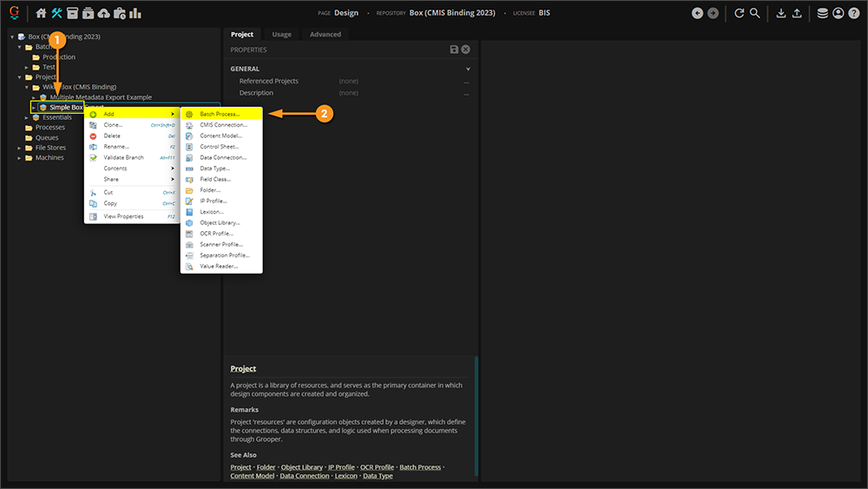The height and width of the screenshot is (489, 868).
Task: Click the refresh icon in top bar
Action: tap(739, 13)
